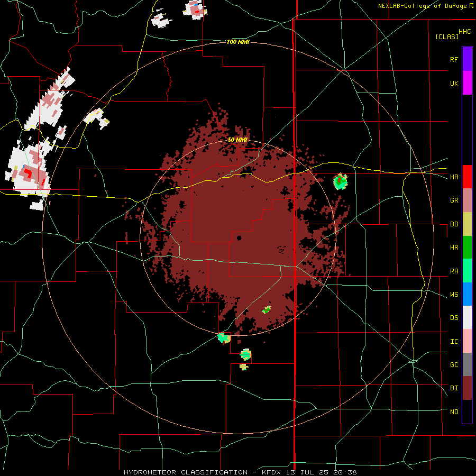Click the "IC" legend label

pos(454,342)
